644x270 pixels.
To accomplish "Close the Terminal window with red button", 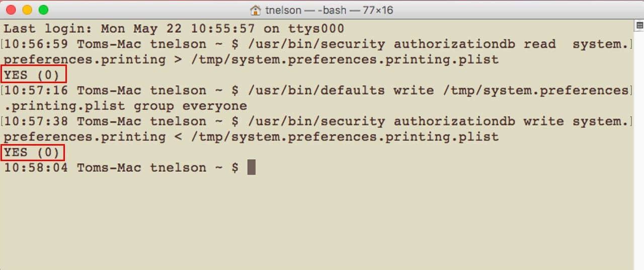I will click(11, 10).
